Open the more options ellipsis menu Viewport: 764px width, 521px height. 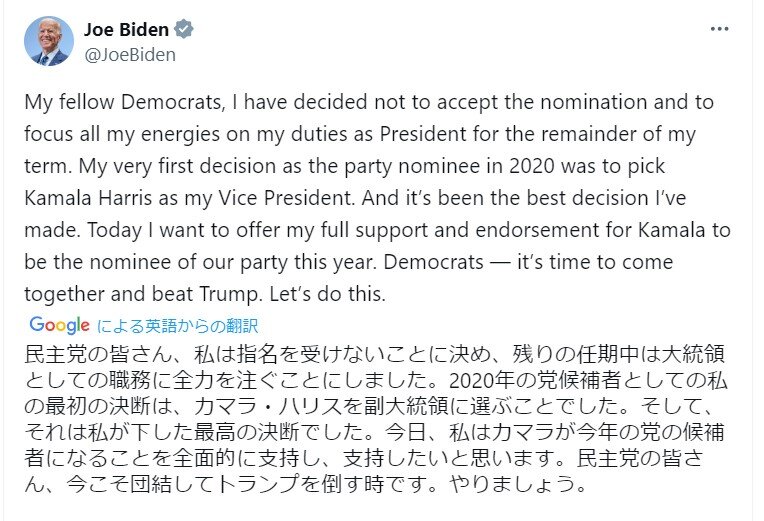[719, 29]
